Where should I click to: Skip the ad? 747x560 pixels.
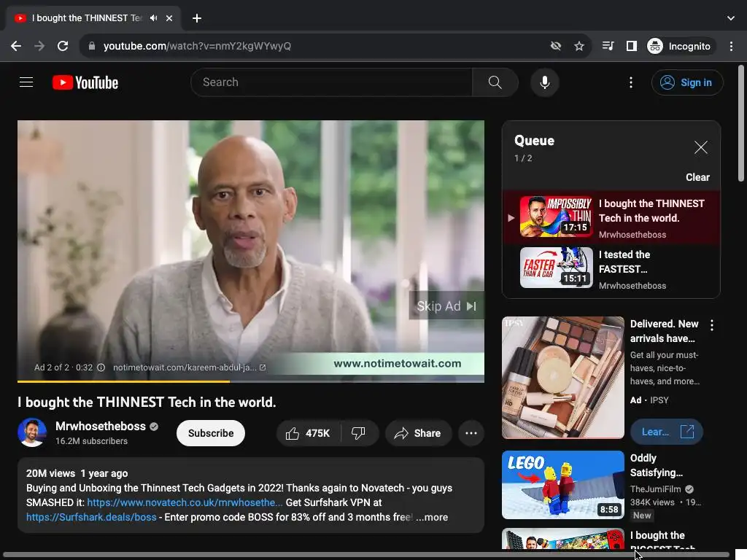point(446,306)
